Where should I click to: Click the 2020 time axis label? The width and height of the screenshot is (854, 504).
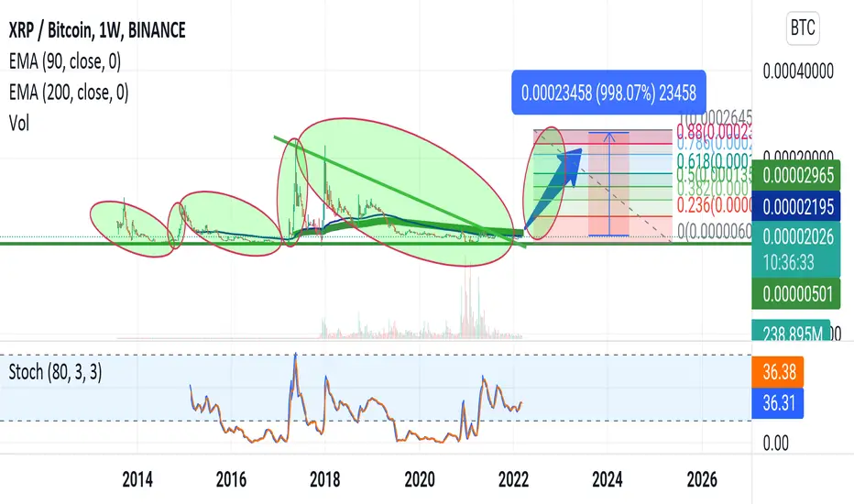point(420,479)
